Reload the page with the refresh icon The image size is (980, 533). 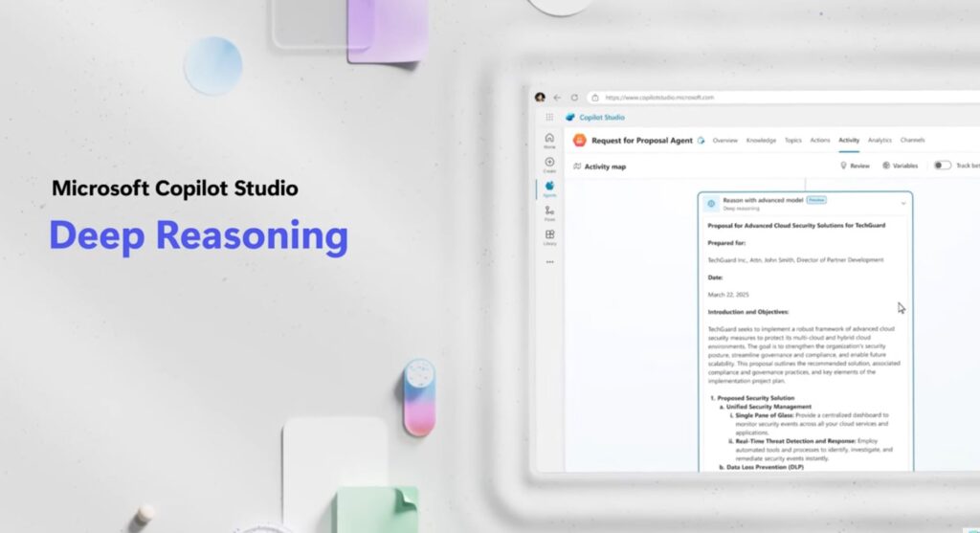[574, 98]
